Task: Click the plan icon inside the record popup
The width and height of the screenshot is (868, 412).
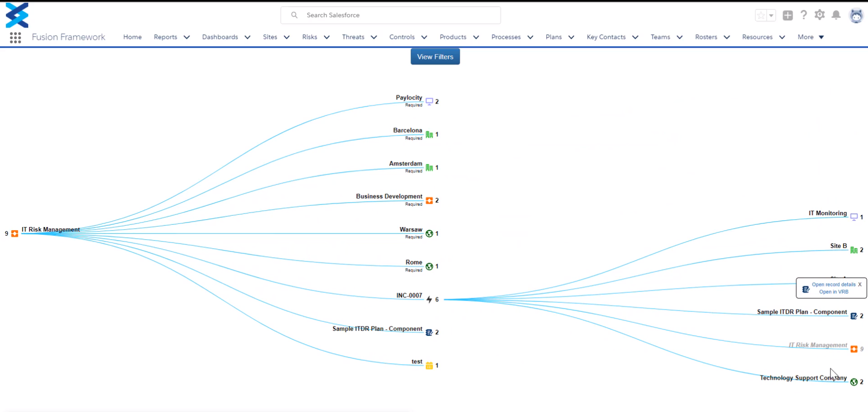Action: tap(806, 289)
